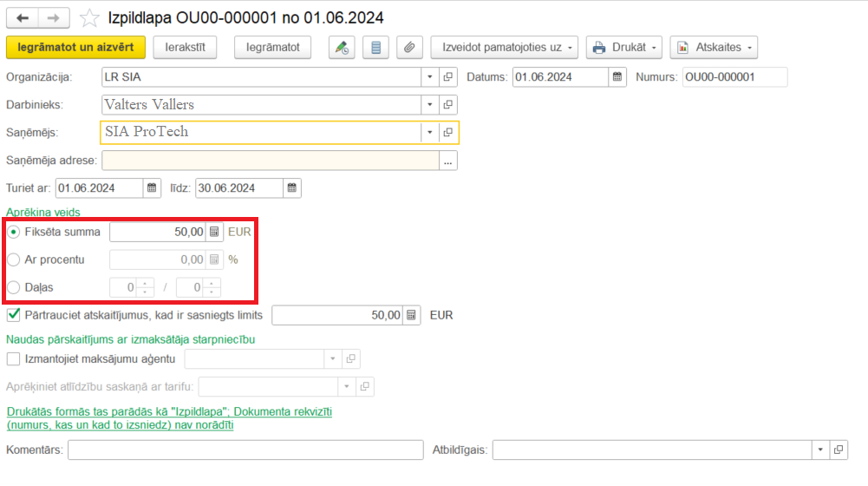The width and height of the screenshot is (868, 486).
Task: Go forward with the right arrow button
Action: click(x=54, y=18)
